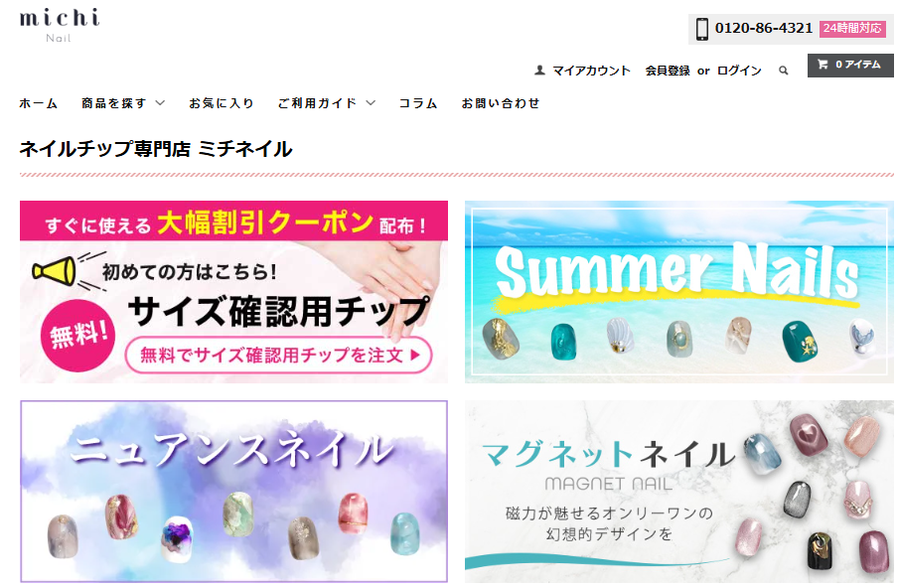Image resolution: width=898 pixels, height=588 pixels.
Task: Expand the 商品を探す dropdown chevron
Action: point(160,103)
